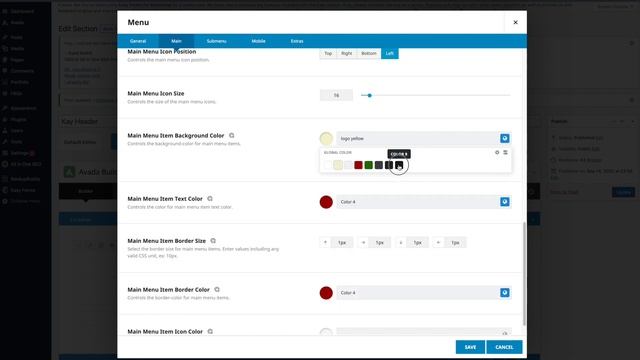Viewport: 640px width, 360px height.
Task: Toggle global colors for Item Background Color
Action: pos(505,139)
